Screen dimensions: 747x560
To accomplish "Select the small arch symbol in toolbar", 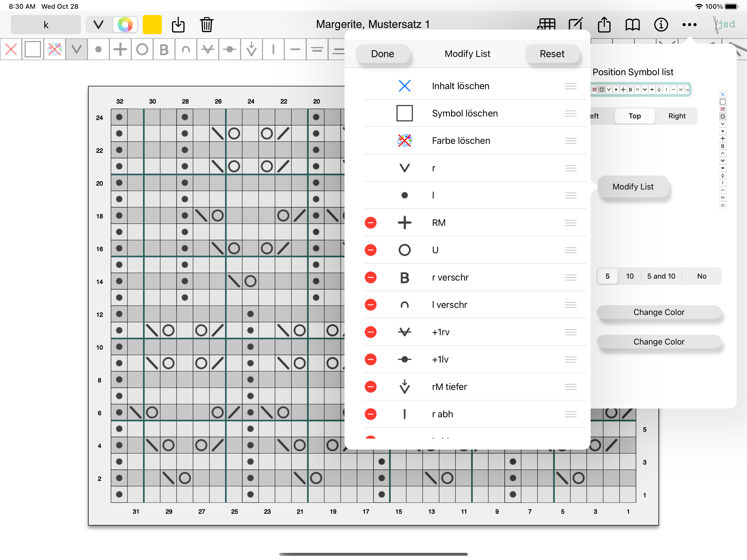I will [x=186, y=49].
